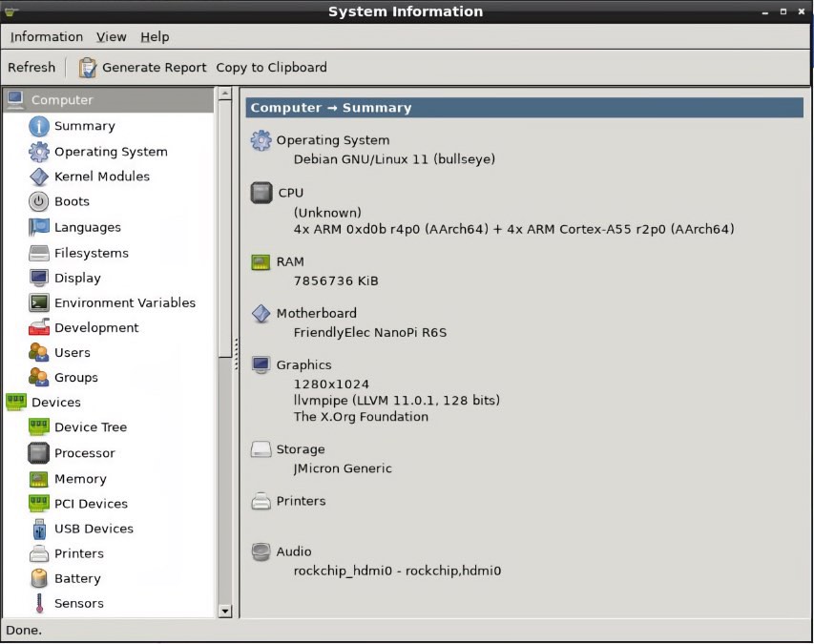Select Summary in the sidebar tree
814x644 pixels.
[85, 126]
